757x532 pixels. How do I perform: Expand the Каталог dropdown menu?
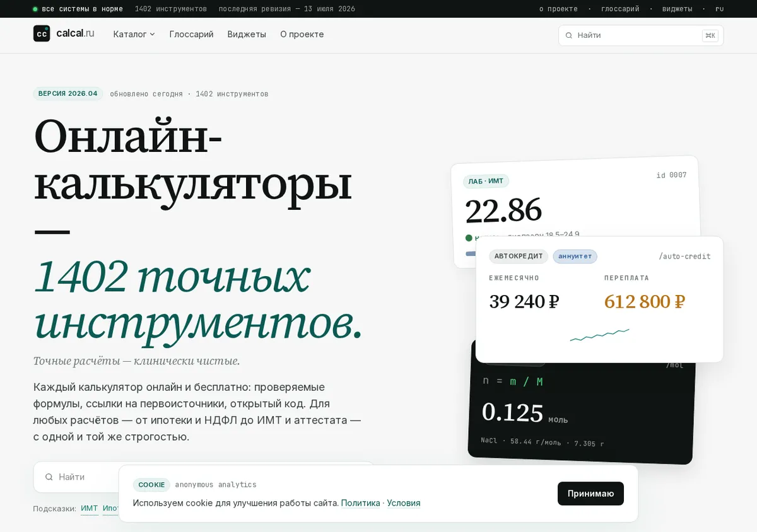point(134,34)
